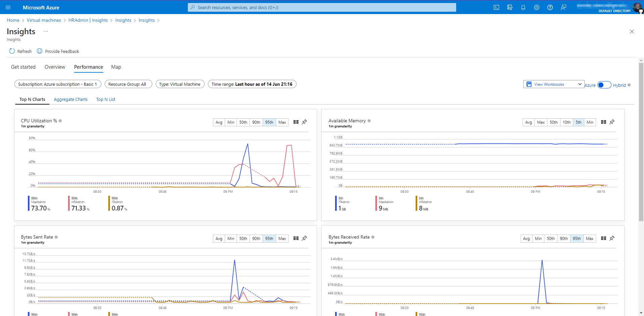Screen dimensions: 644x316
Task: Click ITAdmin blue legend in Memory chart
Action: coord(342,204)
